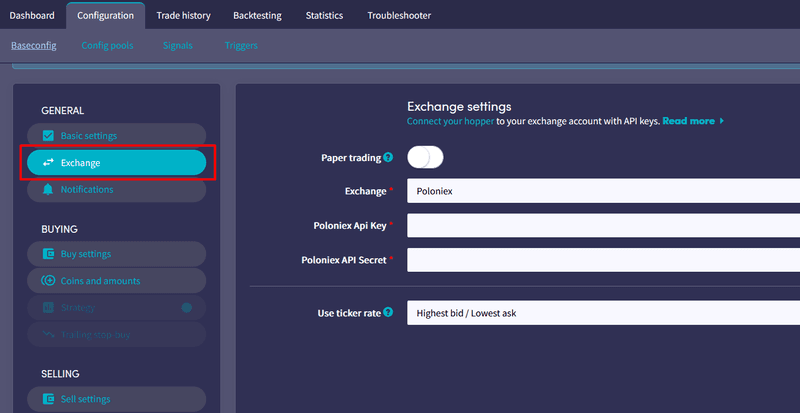Click the Connect your hopper link
800x413 pixels.
[x=451, y=122]
